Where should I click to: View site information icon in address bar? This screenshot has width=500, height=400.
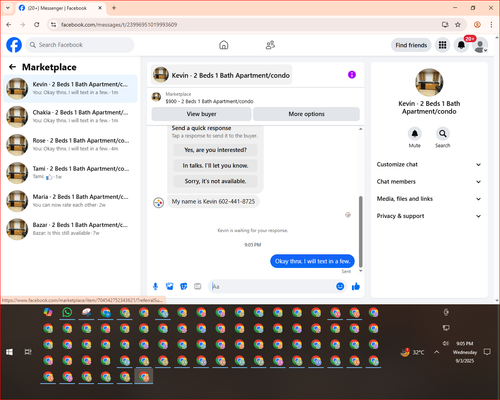(53, 24)
